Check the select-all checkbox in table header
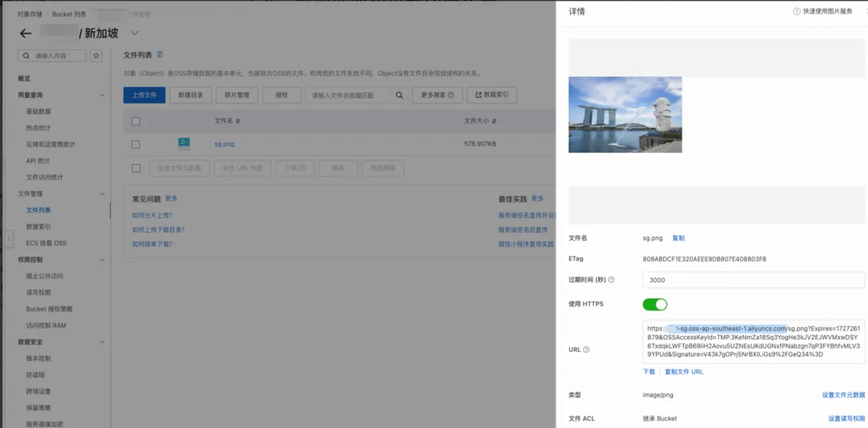This screenshot has width=868, height=428. (x=136, y=121)
